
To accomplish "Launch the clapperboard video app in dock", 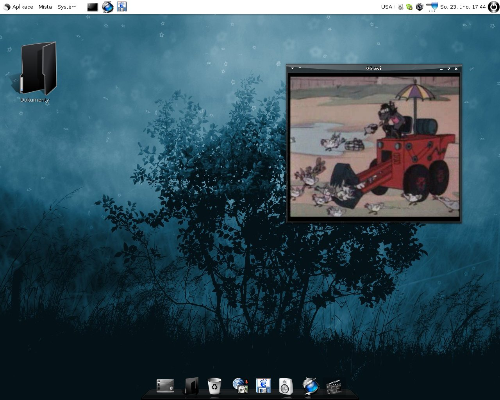I will [334, 387].
